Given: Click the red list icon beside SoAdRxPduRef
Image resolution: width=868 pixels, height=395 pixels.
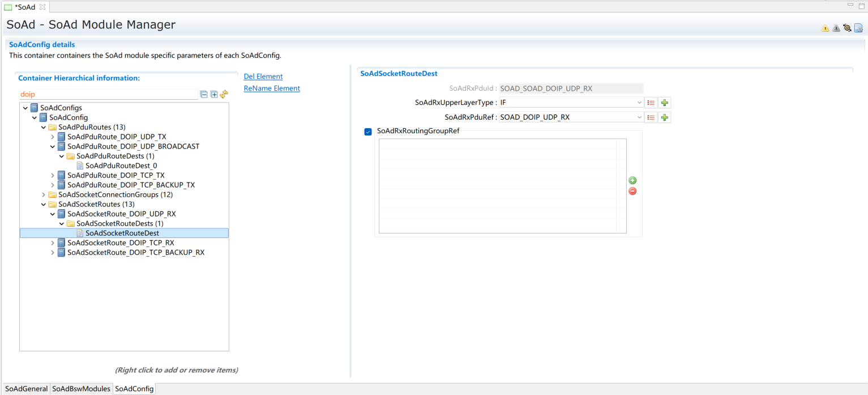Looking at the screenshot, I should [x=651, y=118].
